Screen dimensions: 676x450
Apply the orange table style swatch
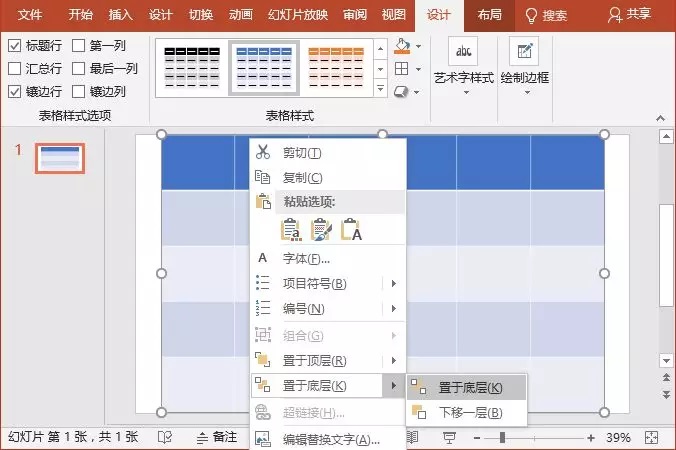[x=336, y=67]
